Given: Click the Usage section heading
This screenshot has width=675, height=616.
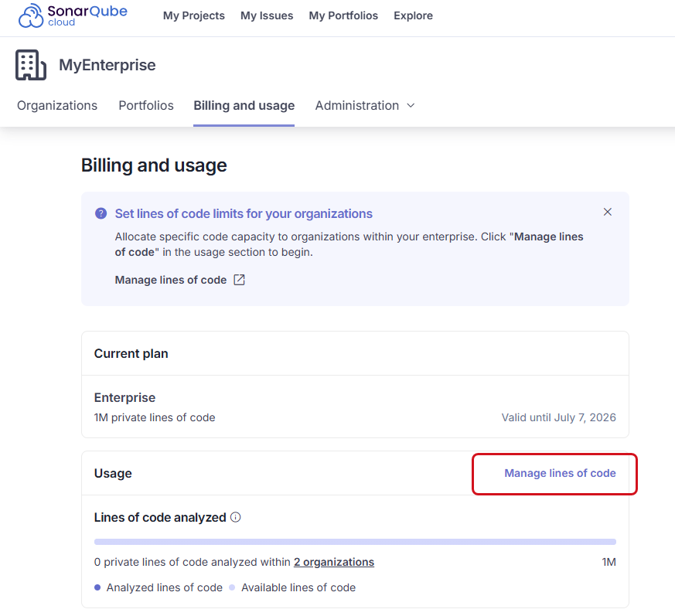Looking at the screenshot, I should (113, 473).
